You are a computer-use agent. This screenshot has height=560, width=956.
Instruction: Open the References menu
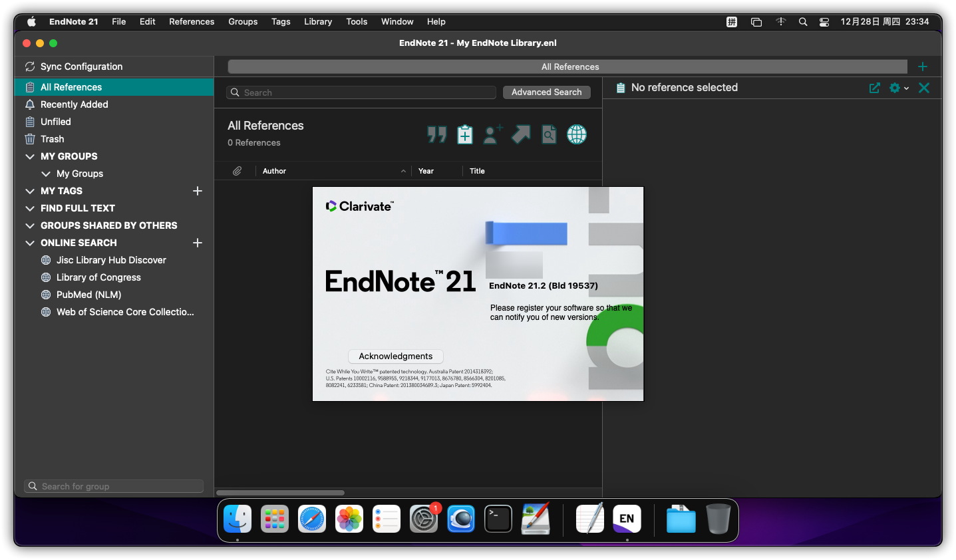[192, 21]
